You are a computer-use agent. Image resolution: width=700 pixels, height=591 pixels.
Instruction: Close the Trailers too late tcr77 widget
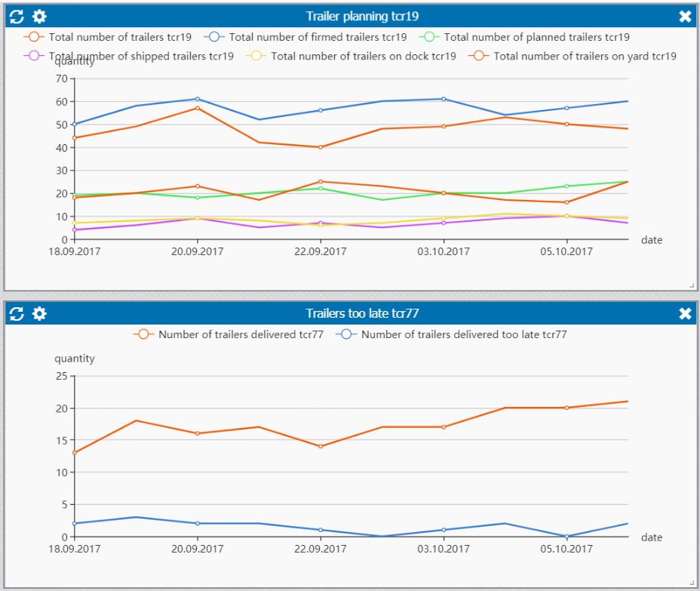685,313
